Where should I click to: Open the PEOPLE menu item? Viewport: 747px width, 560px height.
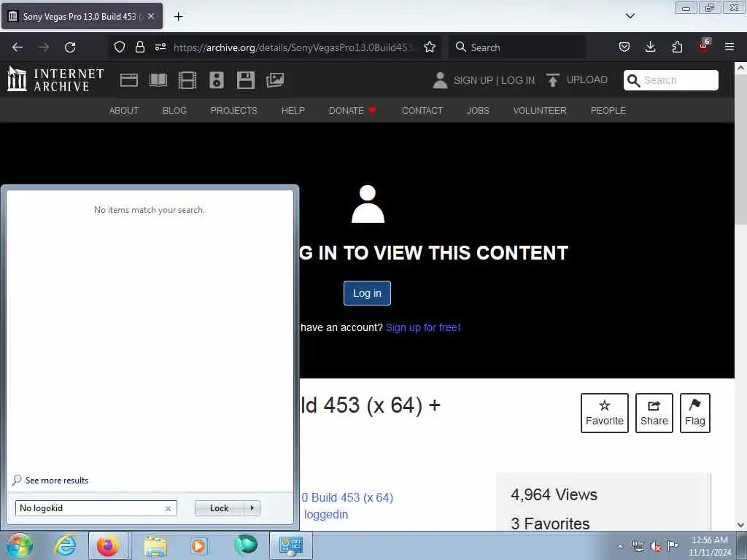pos(608,111)
